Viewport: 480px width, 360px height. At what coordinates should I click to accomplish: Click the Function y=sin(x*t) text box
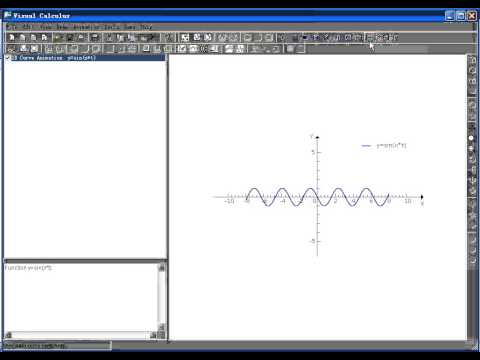pyautogui.click(x=81, y=297)
